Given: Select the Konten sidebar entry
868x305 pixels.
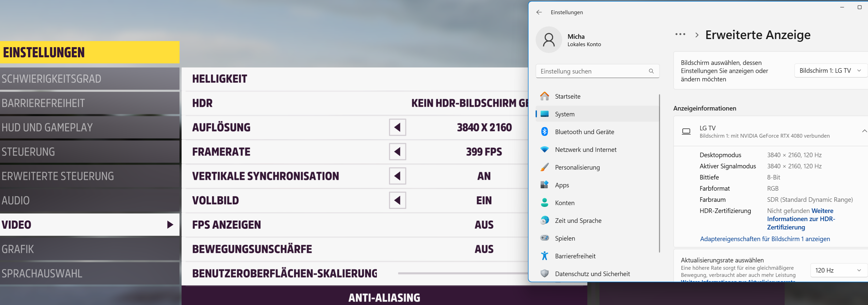Looking at the screenshot, I should pos(564,203).
